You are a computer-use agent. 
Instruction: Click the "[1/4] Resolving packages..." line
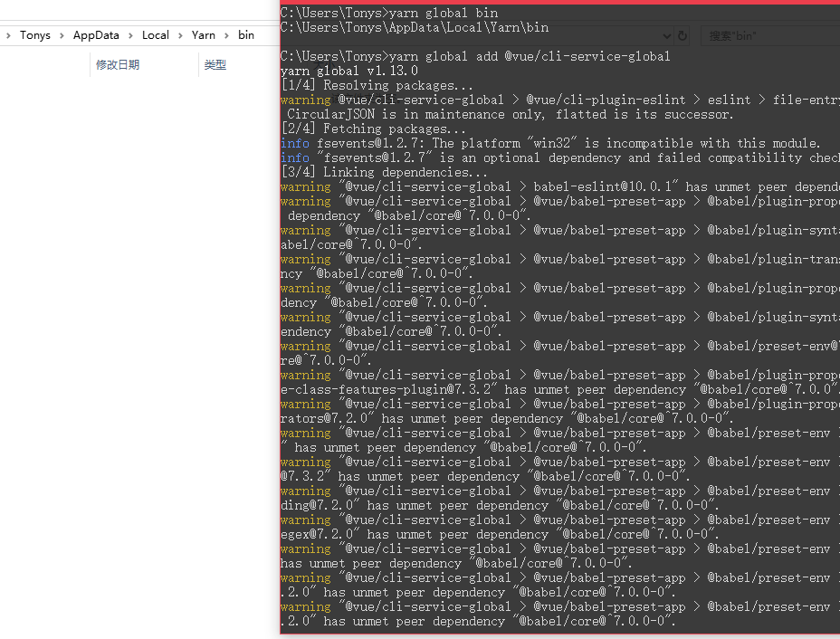[x=377, y=85]
